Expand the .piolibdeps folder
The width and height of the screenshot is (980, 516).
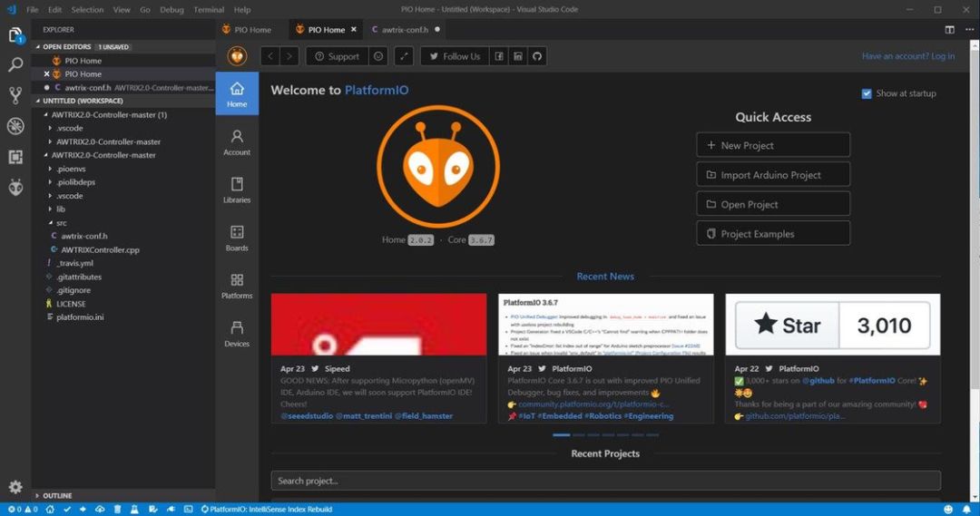(123, 182)
